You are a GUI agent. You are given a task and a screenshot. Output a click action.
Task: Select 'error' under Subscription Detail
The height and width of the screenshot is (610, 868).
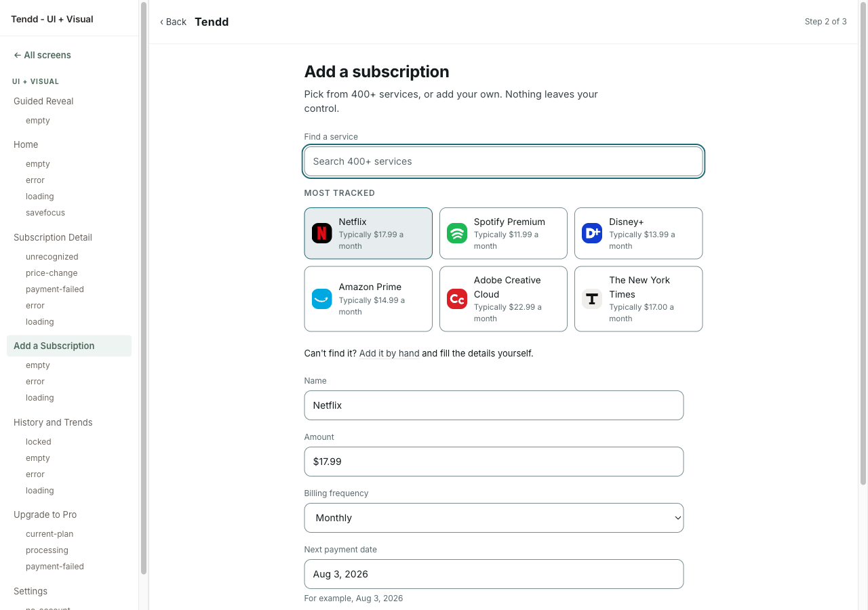point(35,306)
